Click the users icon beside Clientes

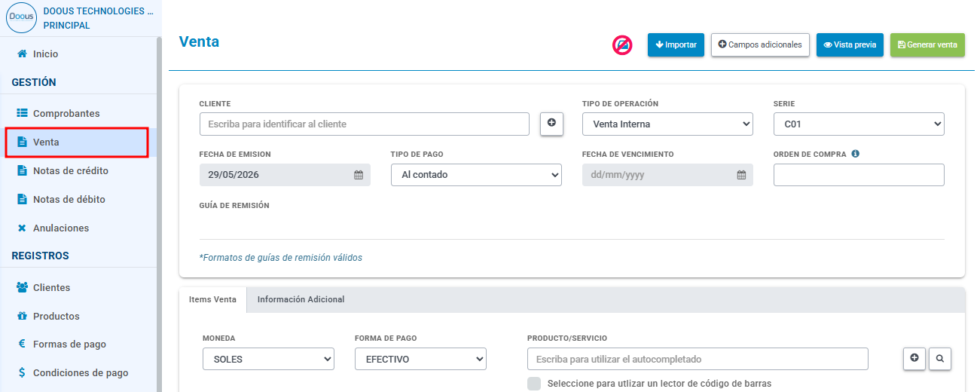(x=22, y=287)
